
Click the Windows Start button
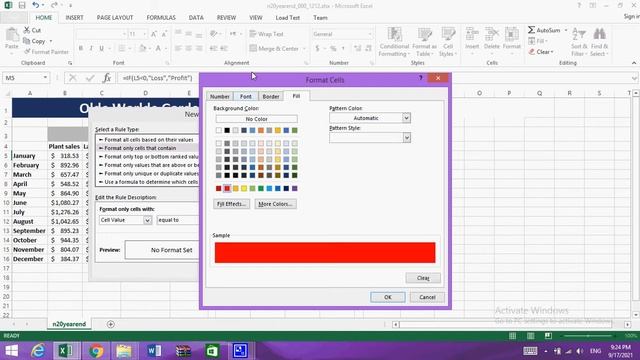(x=11, y=351)
